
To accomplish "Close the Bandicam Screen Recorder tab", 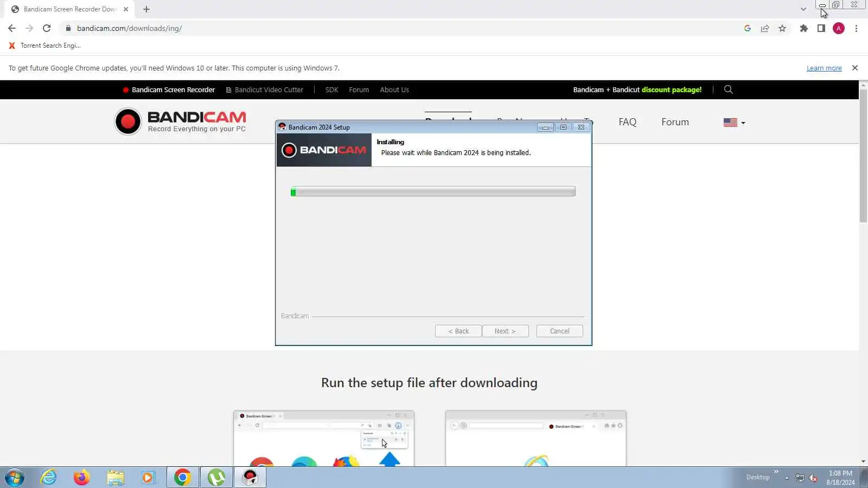I will pyautogui.click(x=126, y=9).
